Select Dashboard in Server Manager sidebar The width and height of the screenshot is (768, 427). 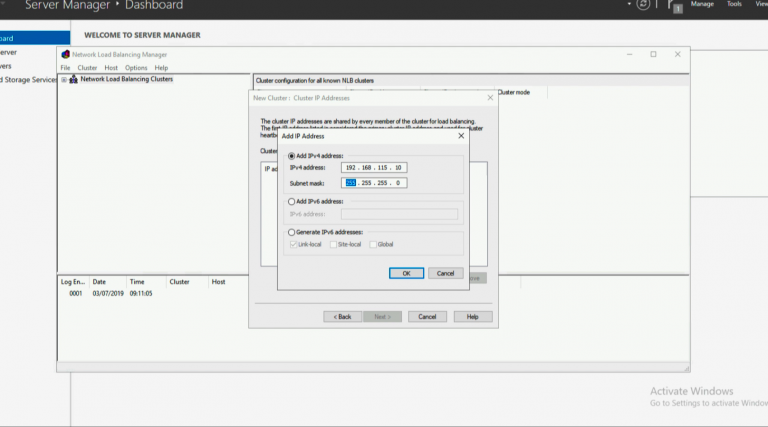pos(35,38)
